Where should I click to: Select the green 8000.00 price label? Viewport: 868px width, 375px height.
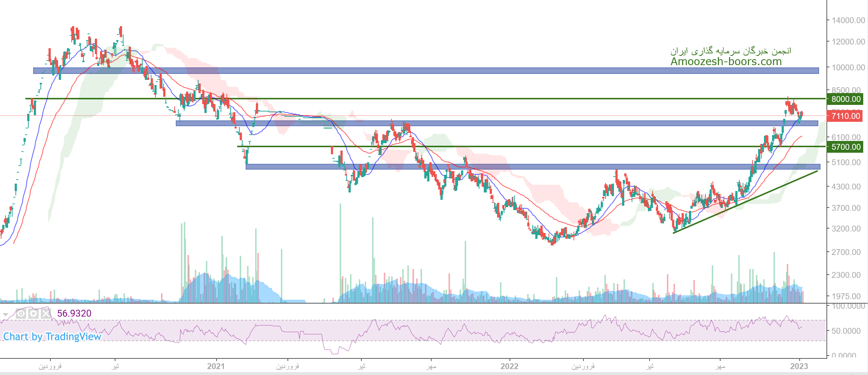point(846,99)
